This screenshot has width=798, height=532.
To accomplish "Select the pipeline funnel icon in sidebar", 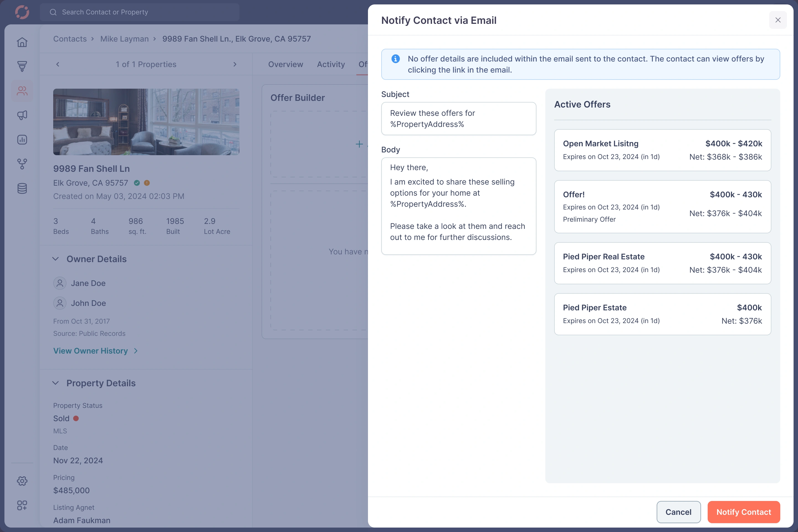I will tap(22, 66).
